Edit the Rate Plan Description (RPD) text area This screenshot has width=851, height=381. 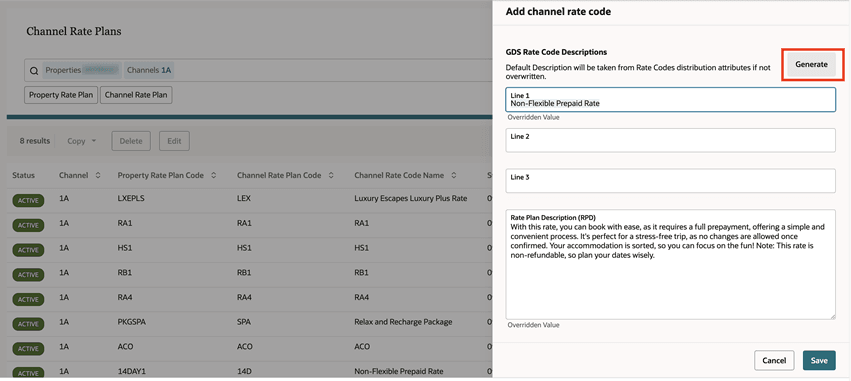point(670,264)
